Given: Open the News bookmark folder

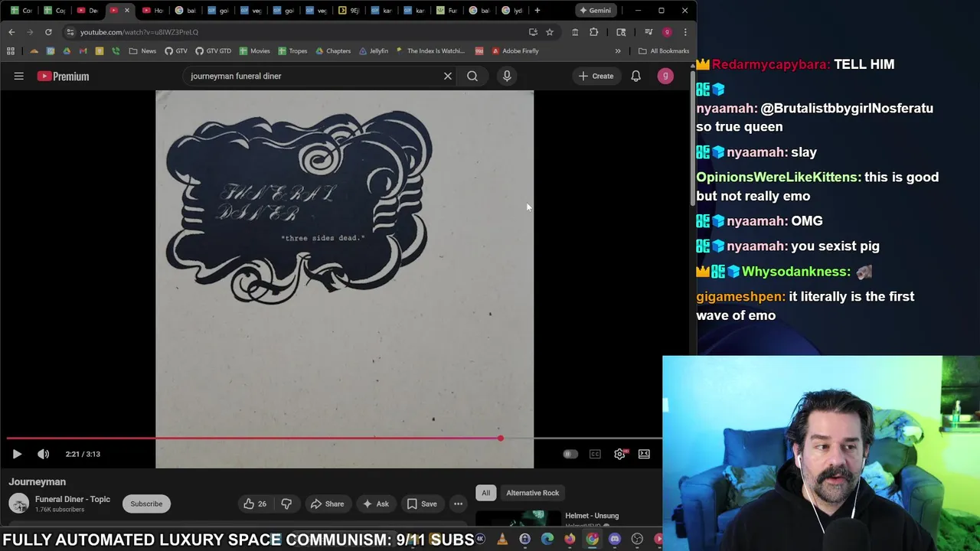Looking at the screenshot, I should 142,51.
